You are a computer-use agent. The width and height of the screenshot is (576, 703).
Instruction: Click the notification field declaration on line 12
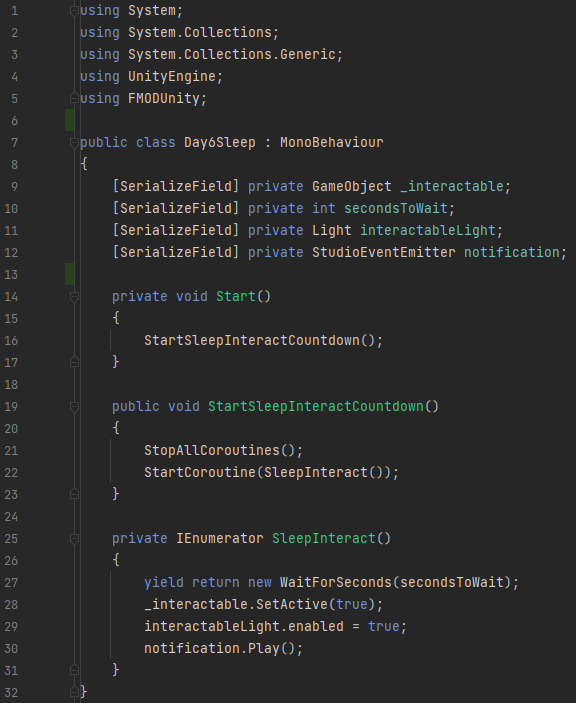[x=511, y=252]
